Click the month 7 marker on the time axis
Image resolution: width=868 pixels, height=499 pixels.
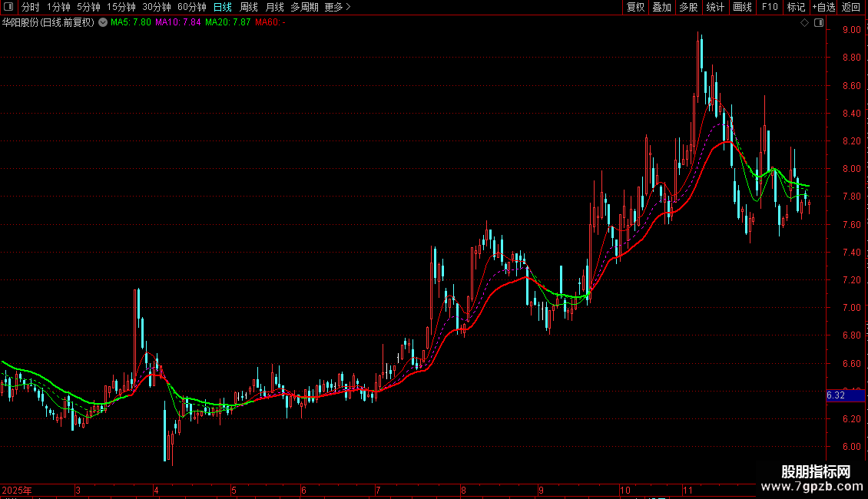(377, 490)
